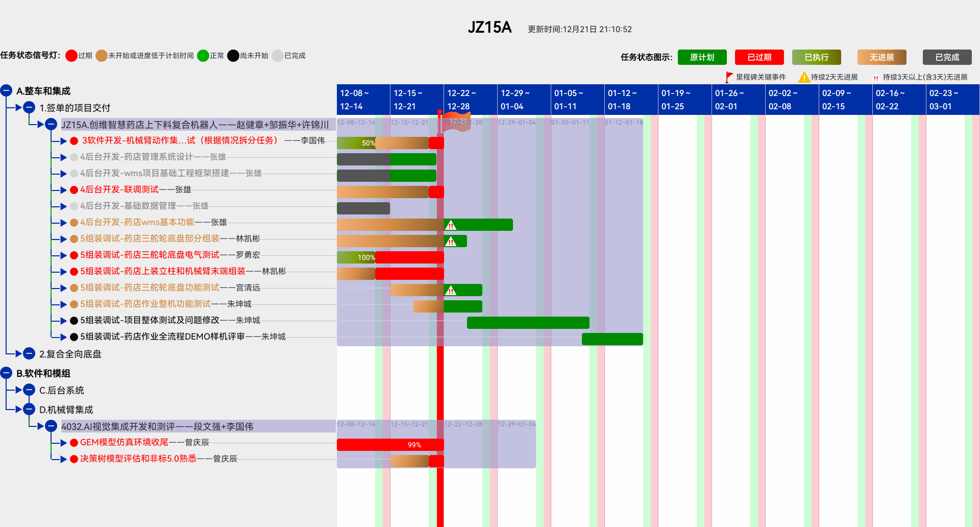Image resolution: width=980 pixels, height=527 pixels.
Task: Select the 12-22 ~ 12-28 week header
Action: 470,100
